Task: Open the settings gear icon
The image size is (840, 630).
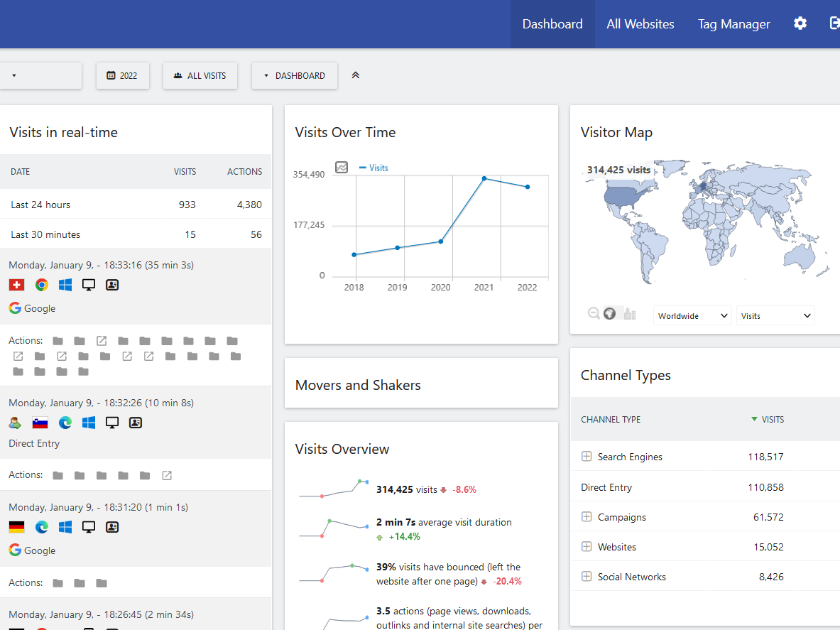Action: pos(800,23)
